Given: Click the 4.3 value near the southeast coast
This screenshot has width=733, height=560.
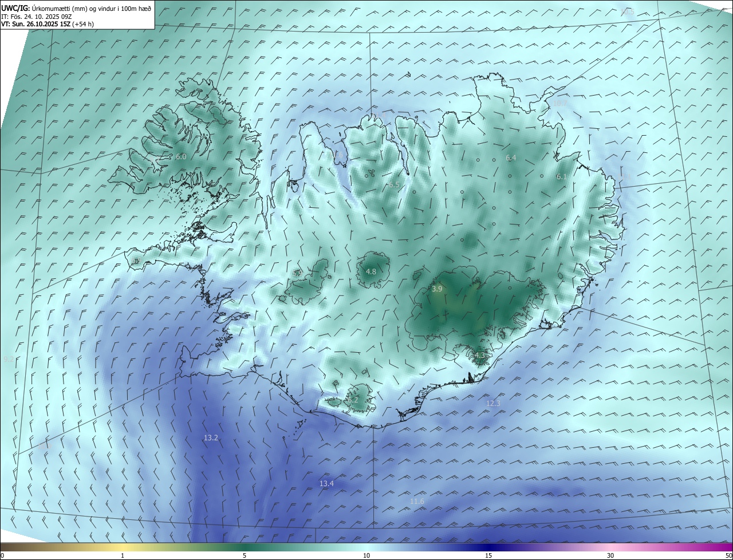Looking at the screenshot, I should [480, 355].
